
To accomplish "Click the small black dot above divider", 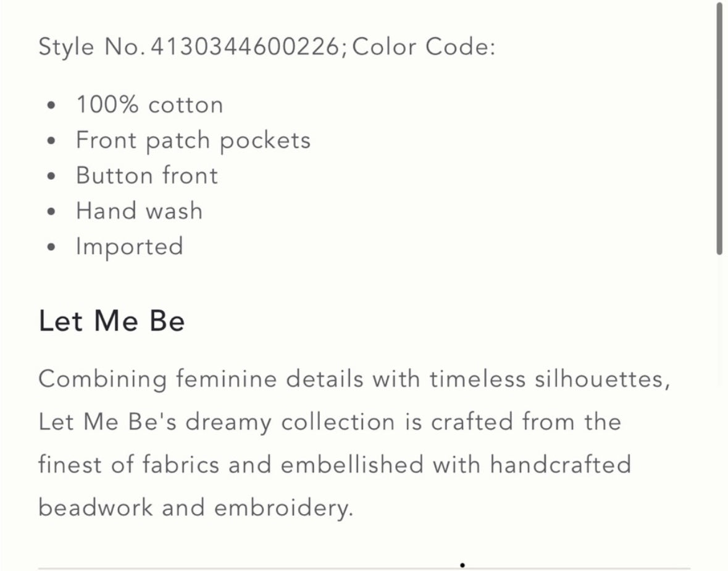I will pyautogui.click(x=462, y=565).
